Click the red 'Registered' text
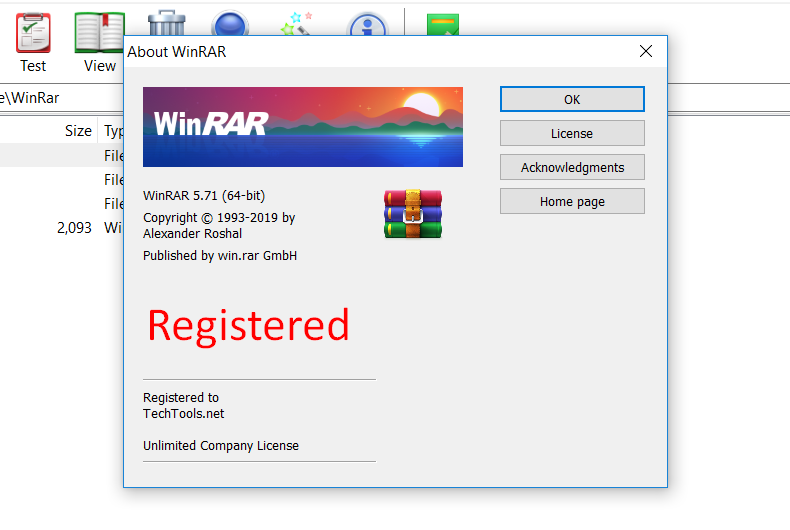Image resolution: width=790 pixels, height=530 pixels. [x=248, y=326]
